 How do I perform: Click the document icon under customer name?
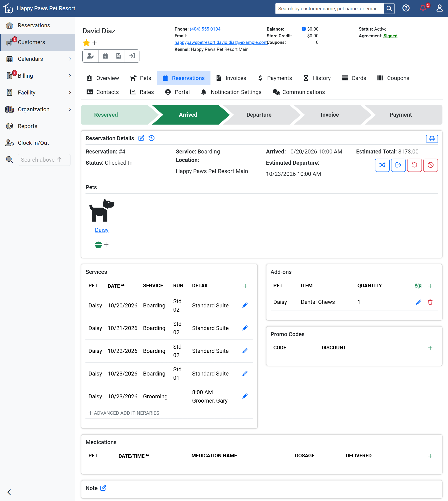118,56
